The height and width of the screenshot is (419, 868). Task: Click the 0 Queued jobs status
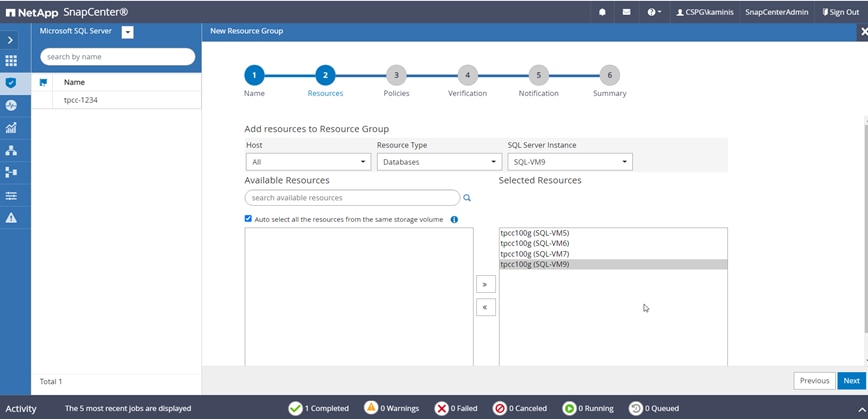coord(654,408)
